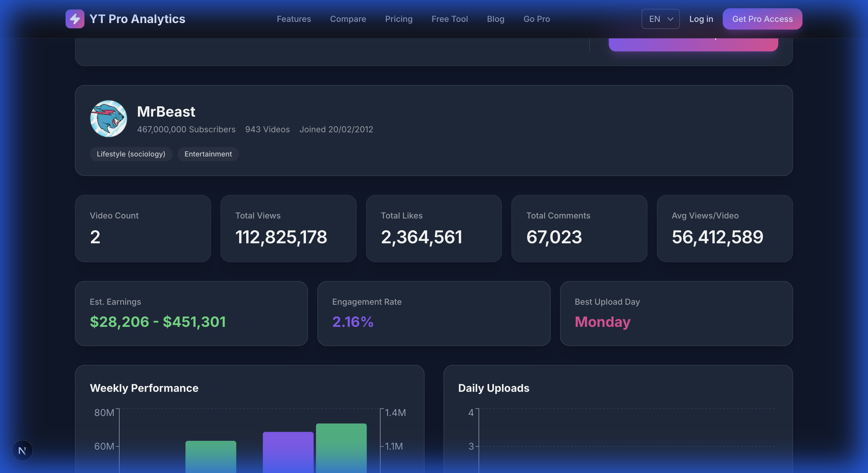
Task: Click Go Pro in the navbar
Action: [536, 19]
